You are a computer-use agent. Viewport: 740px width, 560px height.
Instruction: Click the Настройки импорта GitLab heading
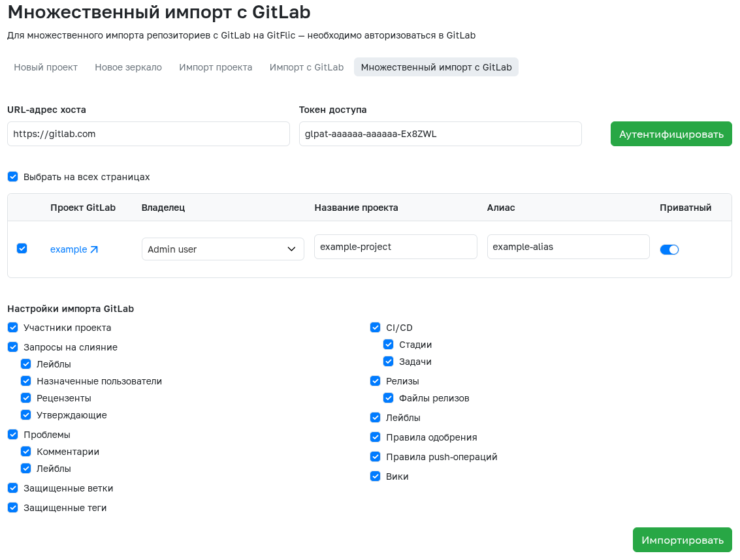coord(71,309)
